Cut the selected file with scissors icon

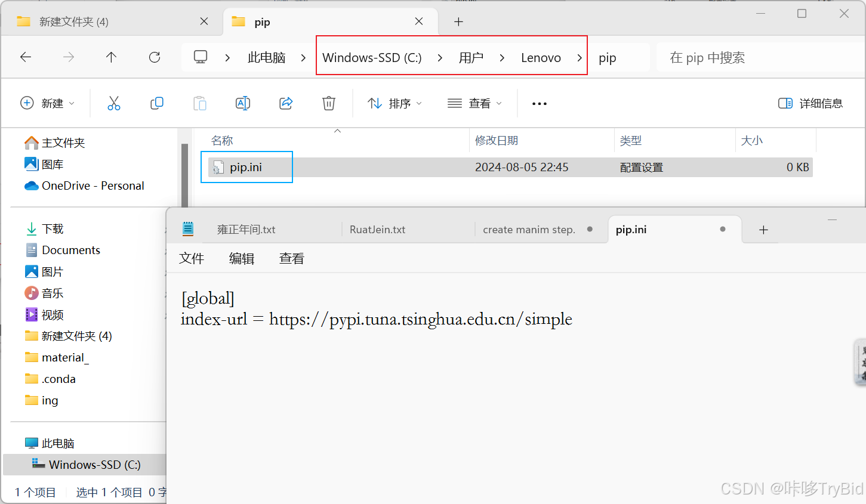click(x=114, y=103)
